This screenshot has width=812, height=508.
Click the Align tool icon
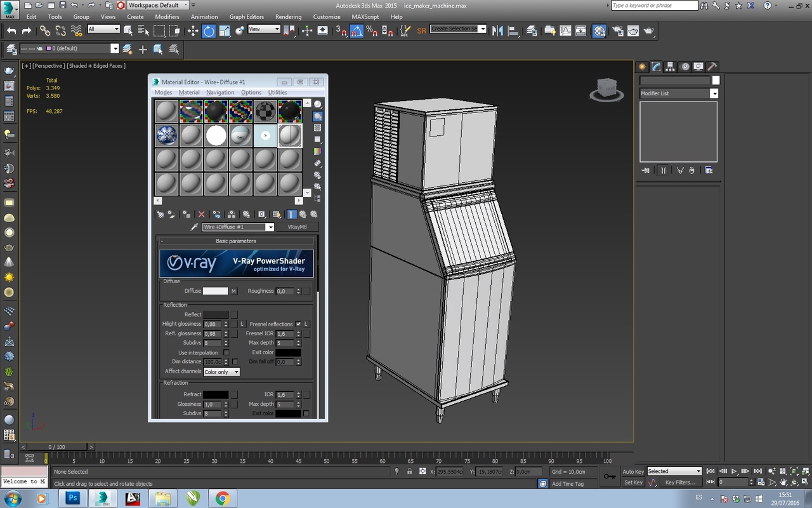[513, 30]
